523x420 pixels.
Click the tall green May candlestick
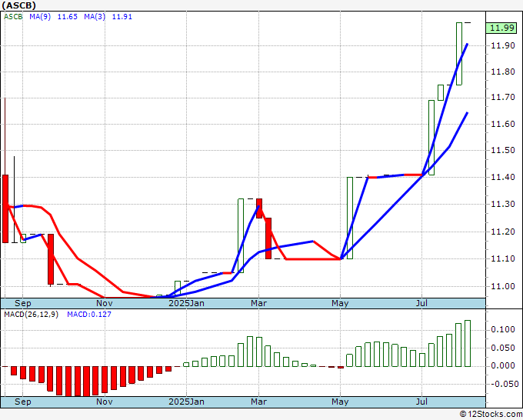click(349, 218)
